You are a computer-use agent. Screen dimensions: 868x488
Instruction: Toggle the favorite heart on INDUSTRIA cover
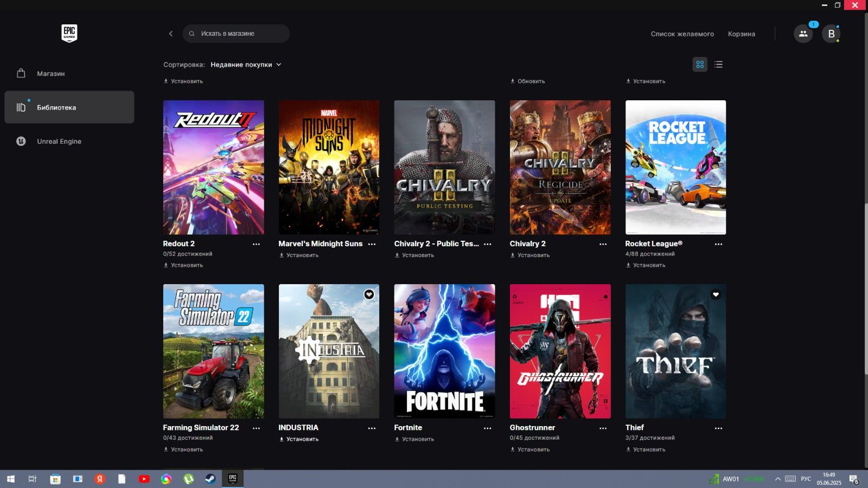pyautogui.click(x=369, y=294)
